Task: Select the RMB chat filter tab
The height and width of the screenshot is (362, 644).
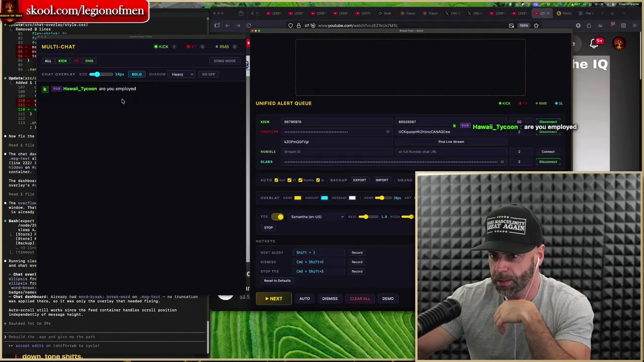Action: point(89,61)
